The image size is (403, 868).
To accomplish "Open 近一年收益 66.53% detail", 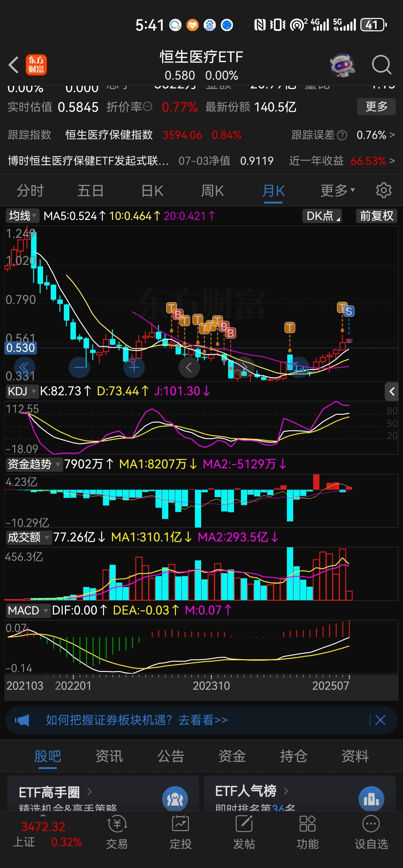I will click(342, 160).
